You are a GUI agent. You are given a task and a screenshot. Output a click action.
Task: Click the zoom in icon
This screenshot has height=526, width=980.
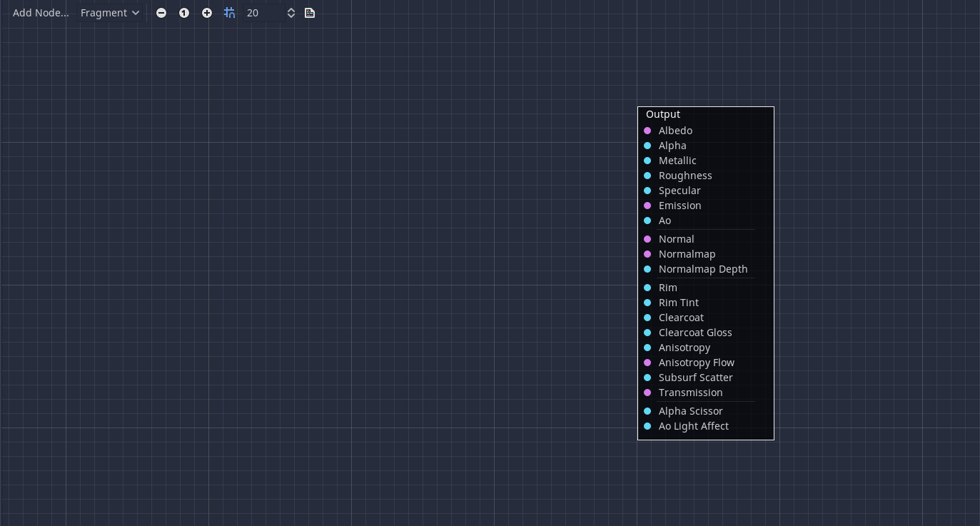207,13
